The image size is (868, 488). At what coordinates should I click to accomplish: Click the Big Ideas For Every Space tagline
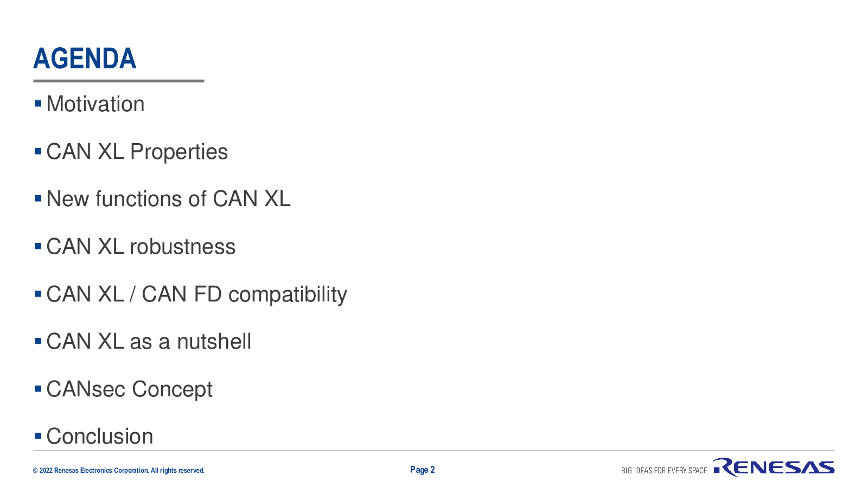pyautogui.click(x=664, y=471)
